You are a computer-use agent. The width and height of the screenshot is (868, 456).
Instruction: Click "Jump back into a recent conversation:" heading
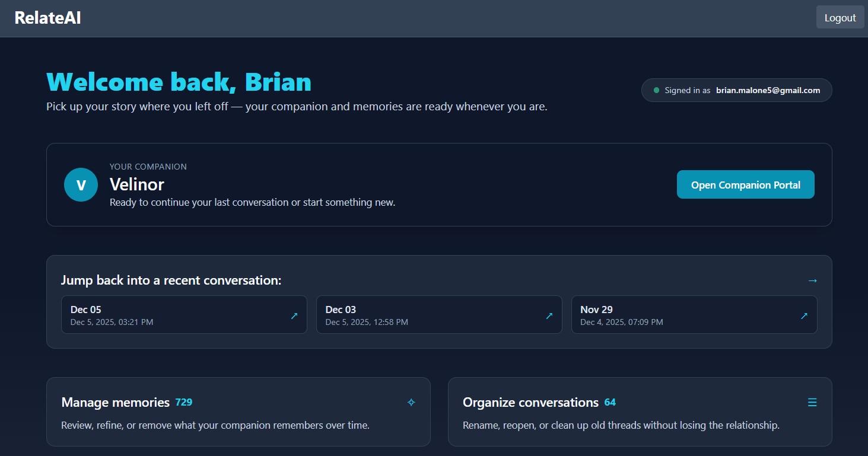point(171,280)
